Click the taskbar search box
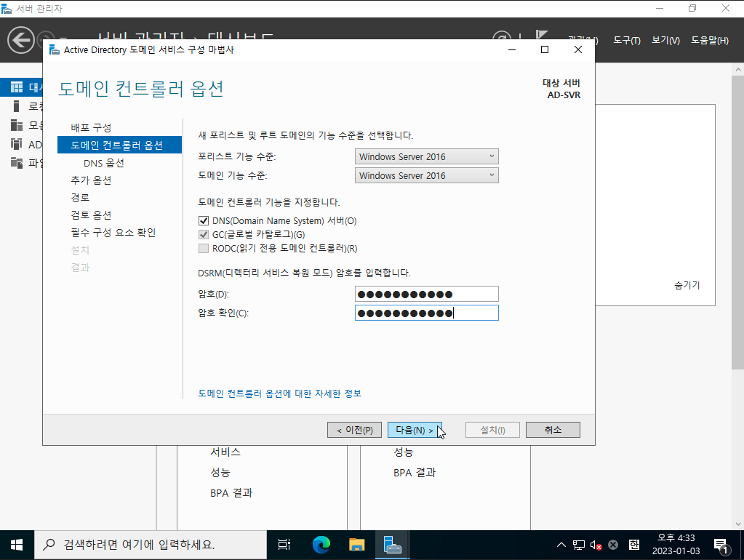The image size is (744, 560). [x=151, y=545]
